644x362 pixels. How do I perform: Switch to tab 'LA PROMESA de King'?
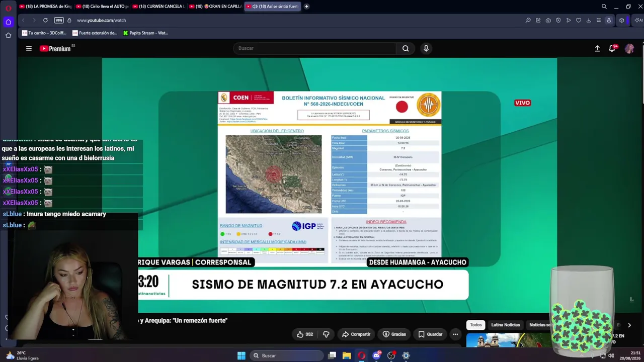tap(46, 7)
